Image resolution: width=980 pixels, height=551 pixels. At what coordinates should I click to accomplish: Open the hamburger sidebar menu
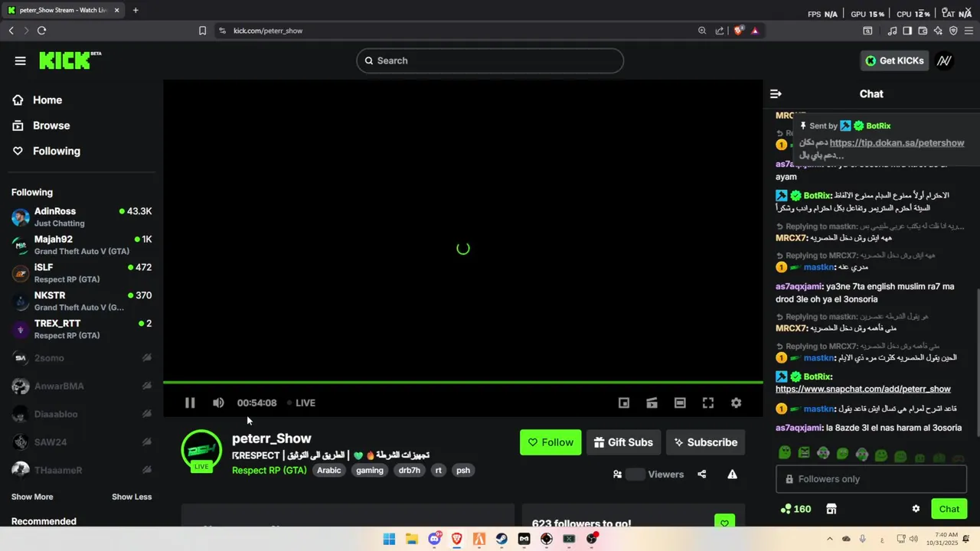tap(21, 60)
